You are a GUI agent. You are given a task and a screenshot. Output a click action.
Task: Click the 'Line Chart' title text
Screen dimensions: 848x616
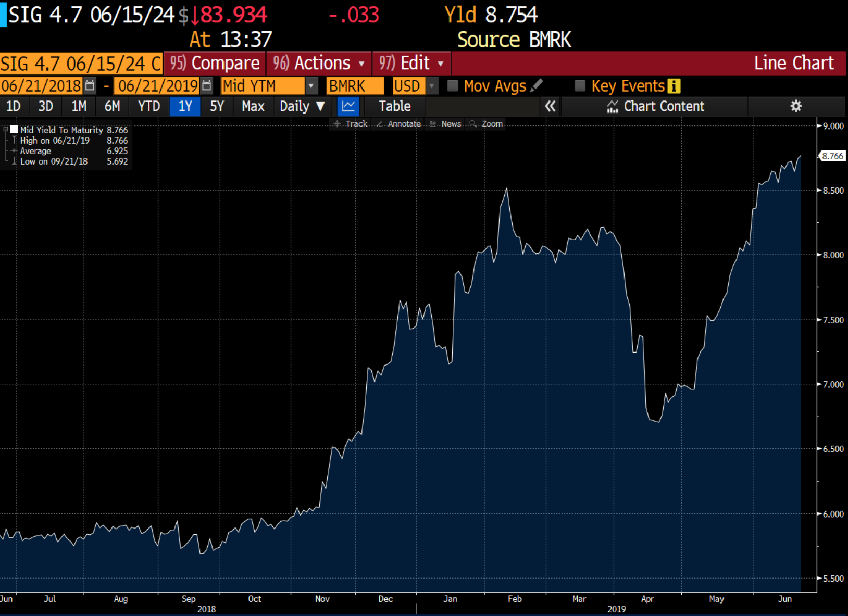point(794,63)
